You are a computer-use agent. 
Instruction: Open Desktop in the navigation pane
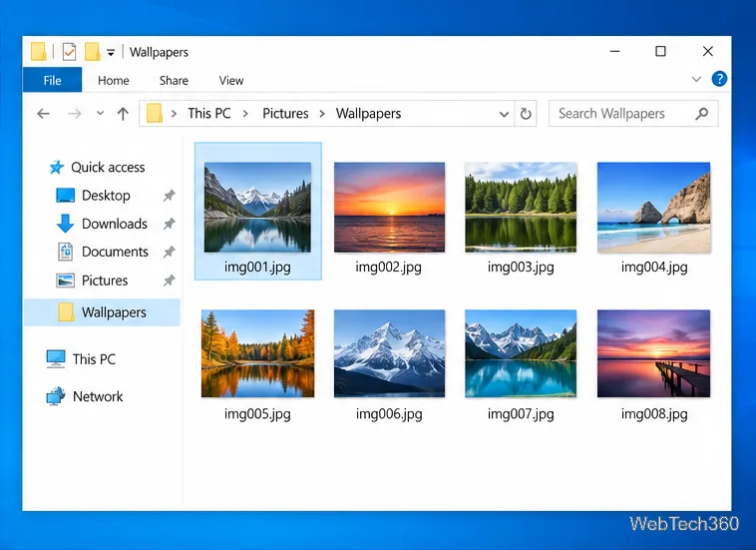(93, 196)
